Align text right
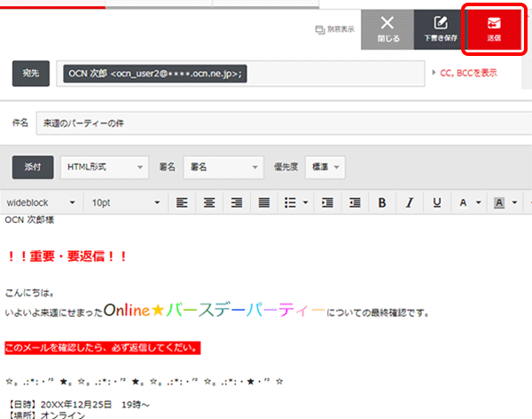 click(237, 202)
